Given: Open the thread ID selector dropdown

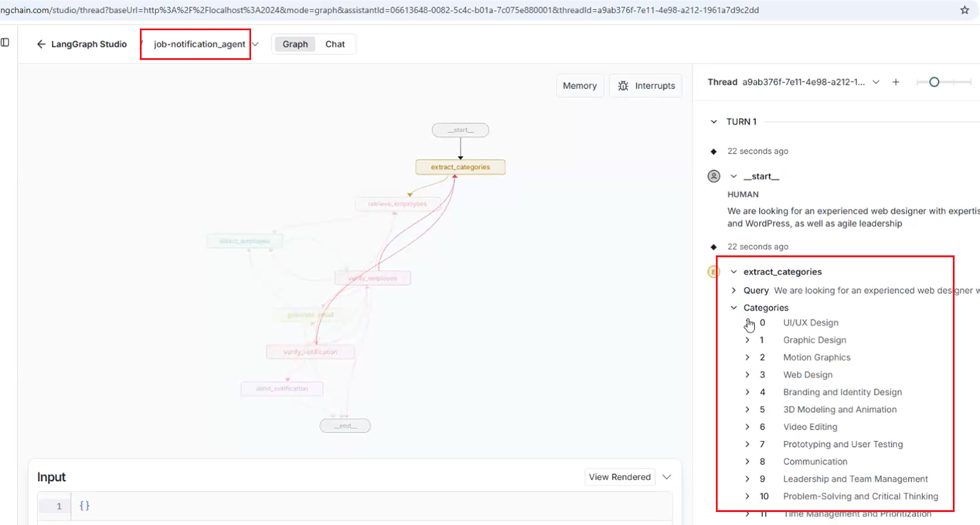Looking at the screenshot, I should [x=876, y=82].
